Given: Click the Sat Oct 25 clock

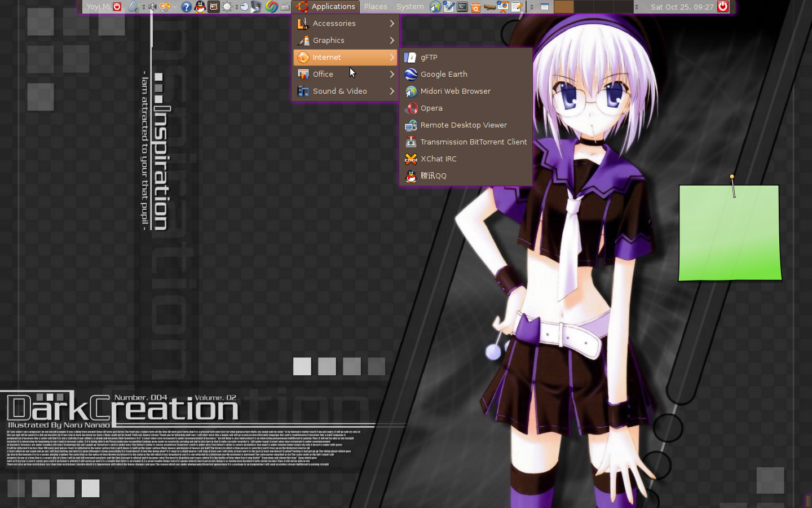Looking at the screenshot, I should [x=682, y=7].
